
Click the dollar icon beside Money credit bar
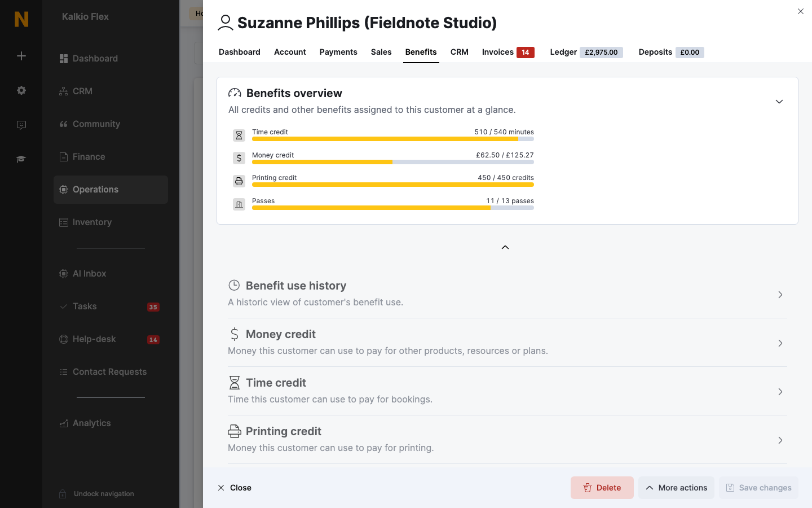(239, 158)
